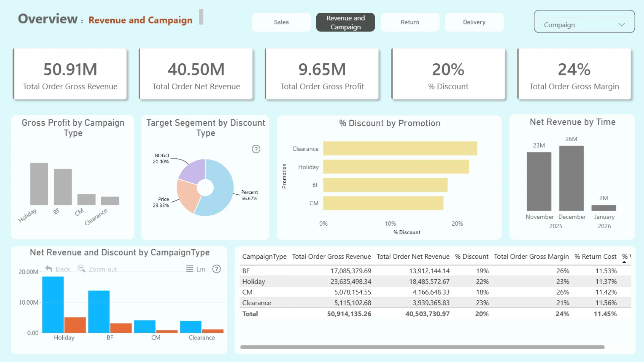644x362 pixels.
Task: Switch to the Sales tab
Action: 281,22
